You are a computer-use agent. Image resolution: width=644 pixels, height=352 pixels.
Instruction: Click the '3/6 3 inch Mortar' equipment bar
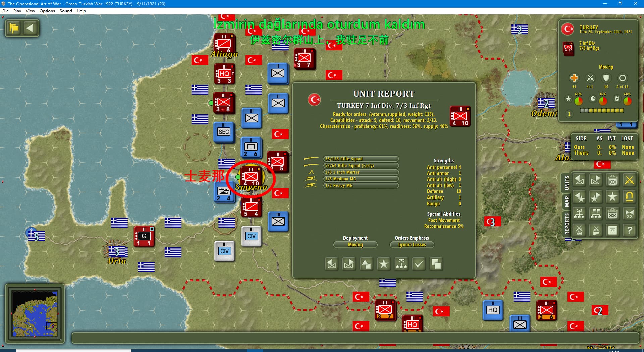[x=361, y=172]
